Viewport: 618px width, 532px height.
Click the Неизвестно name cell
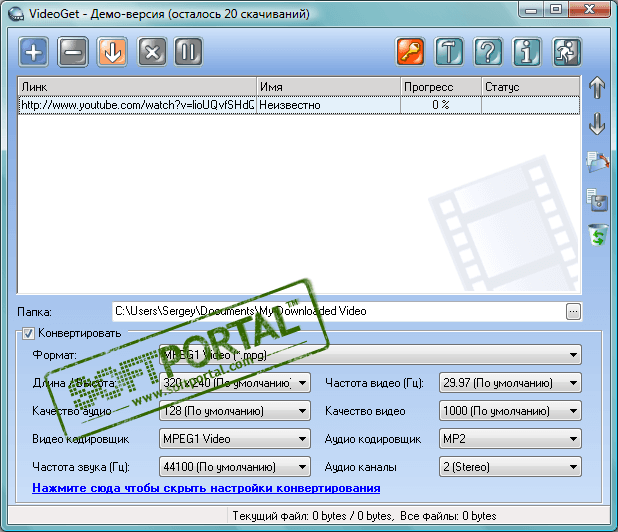click(x=328, y=105)
